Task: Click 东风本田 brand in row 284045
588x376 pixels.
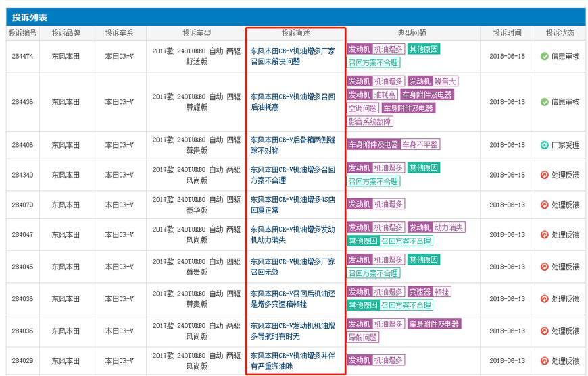Action: coord(66,267)
